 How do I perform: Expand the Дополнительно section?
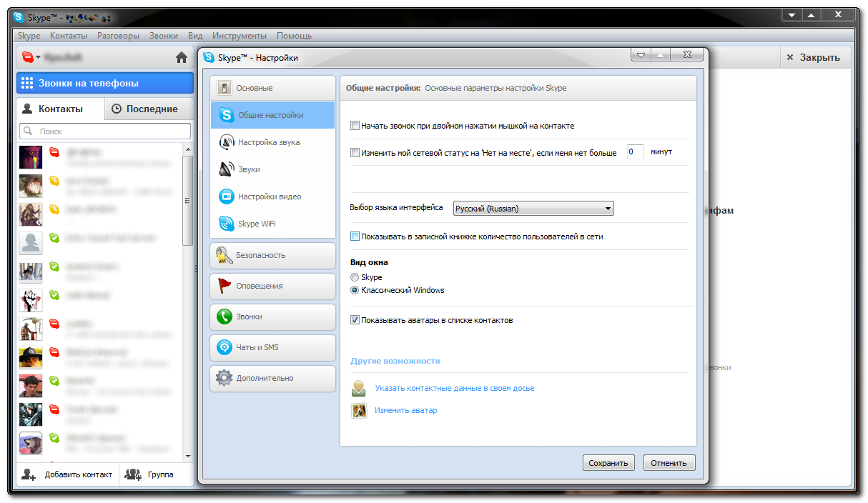point(272,378)
